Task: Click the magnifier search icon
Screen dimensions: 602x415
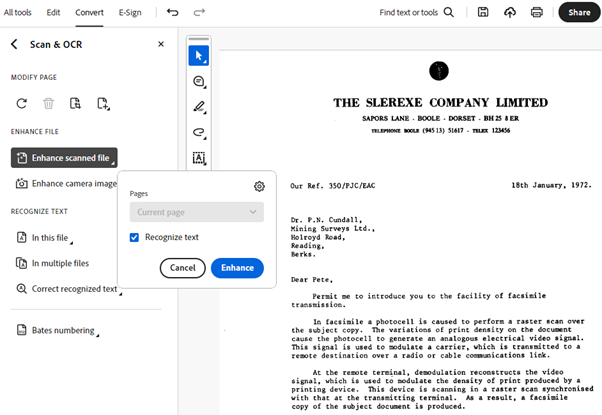Action: [448, 12]
